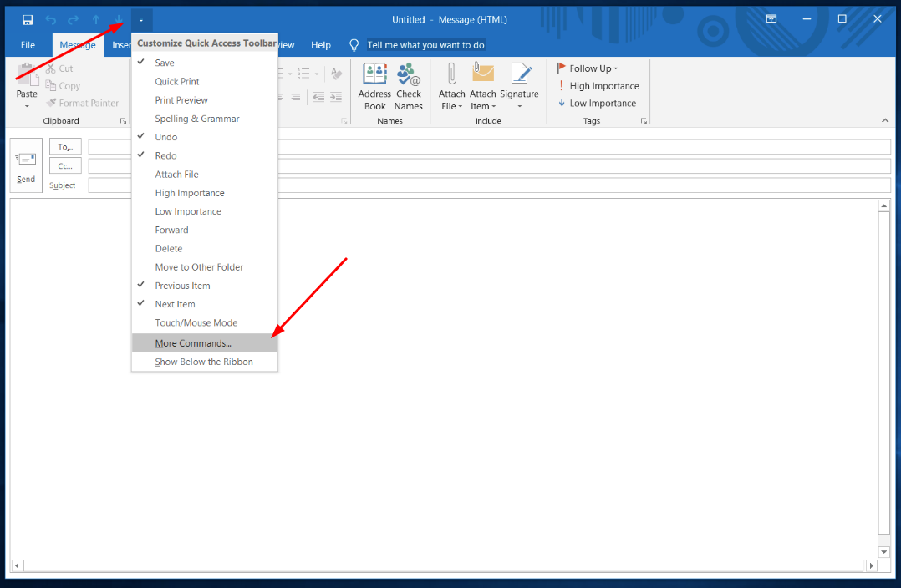Click the To... button
Image resolution: width=901 pixels, height=588 pixels.
click(65, 147)
